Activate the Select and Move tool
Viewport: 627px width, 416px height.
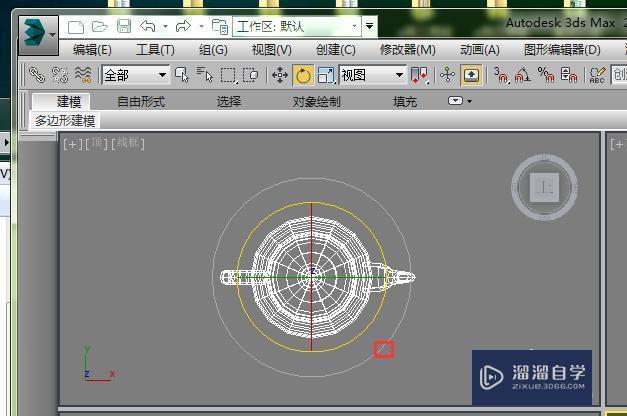tap(280, 75)
